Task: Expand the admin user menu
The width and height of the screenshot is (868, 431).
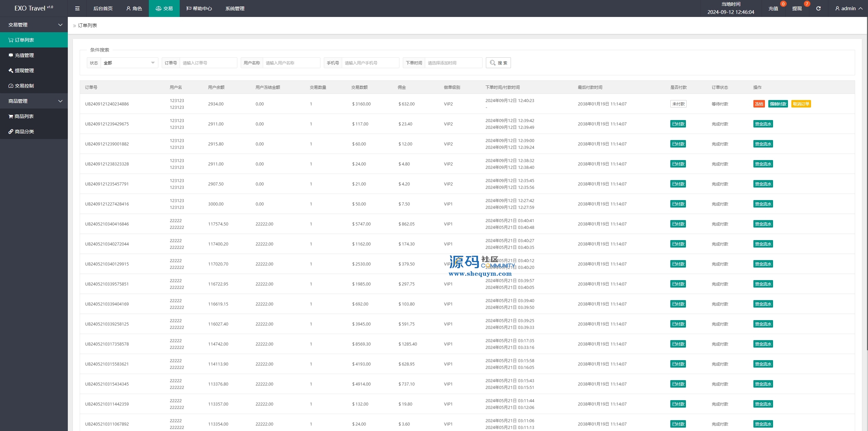Action: [849, 8]
